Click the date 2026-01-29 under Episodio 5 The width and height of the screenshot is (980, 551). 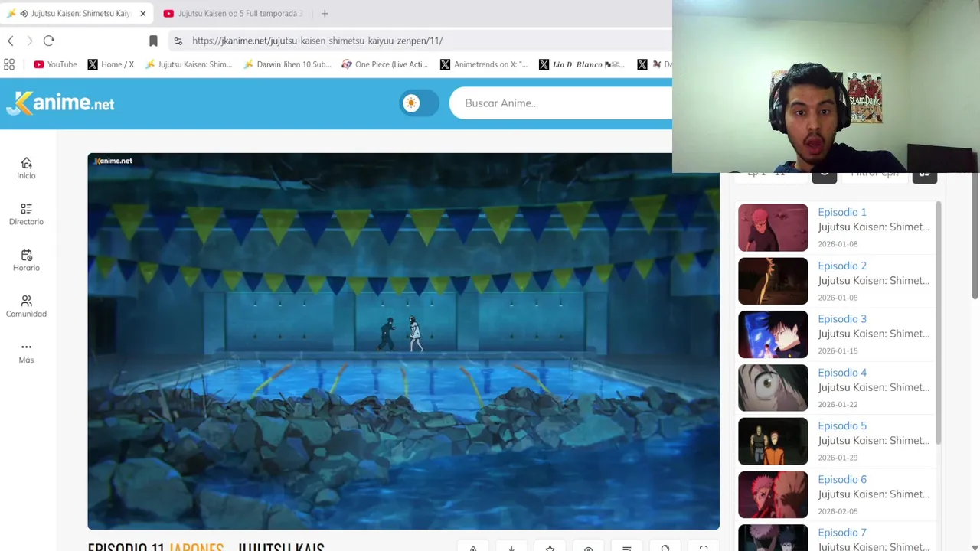(x=838, y=458)
